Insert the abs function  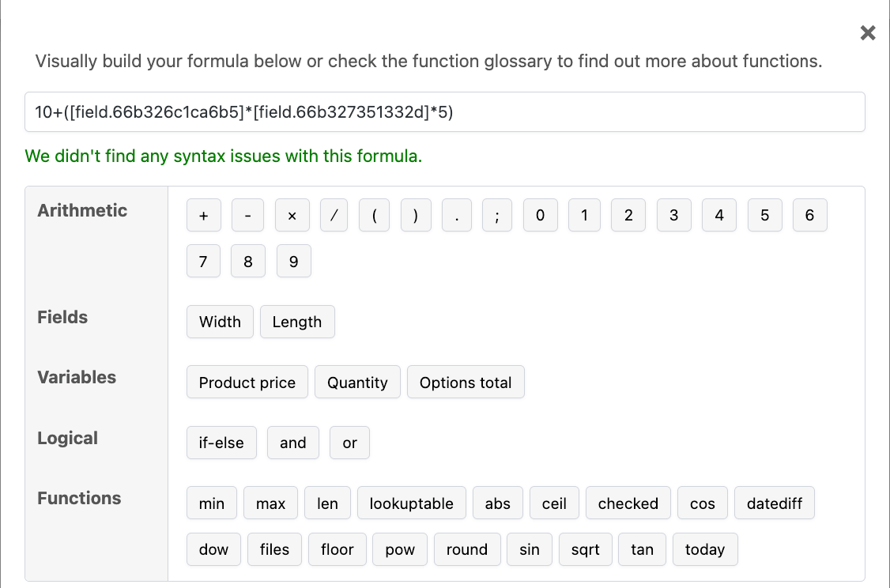point(498,503)
